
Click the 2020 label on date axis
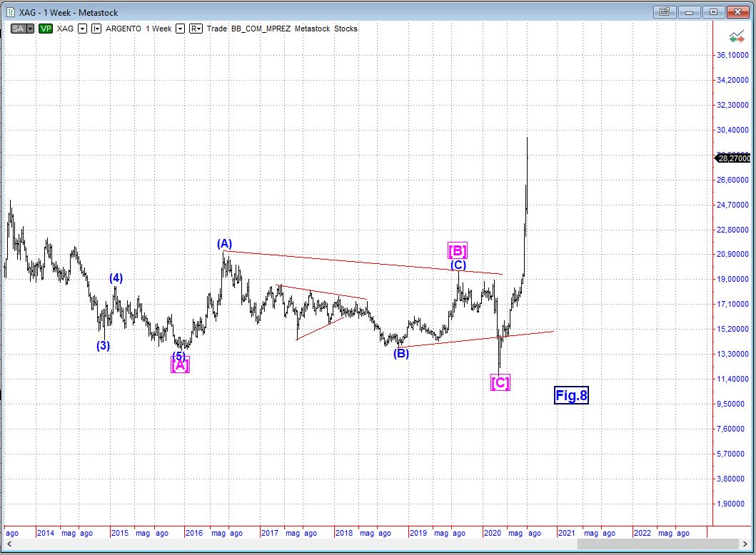[x=493, y=533]
